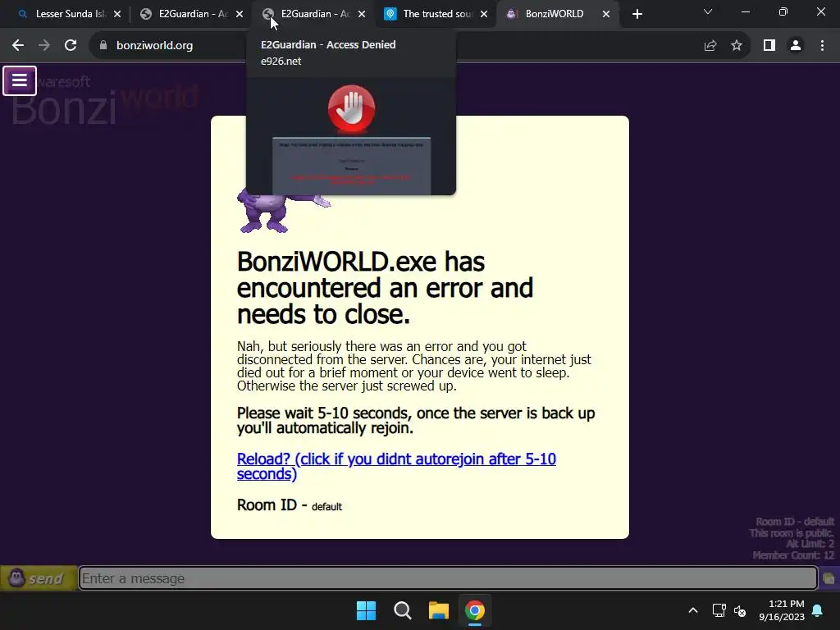Close The trusted source tab

484,15
